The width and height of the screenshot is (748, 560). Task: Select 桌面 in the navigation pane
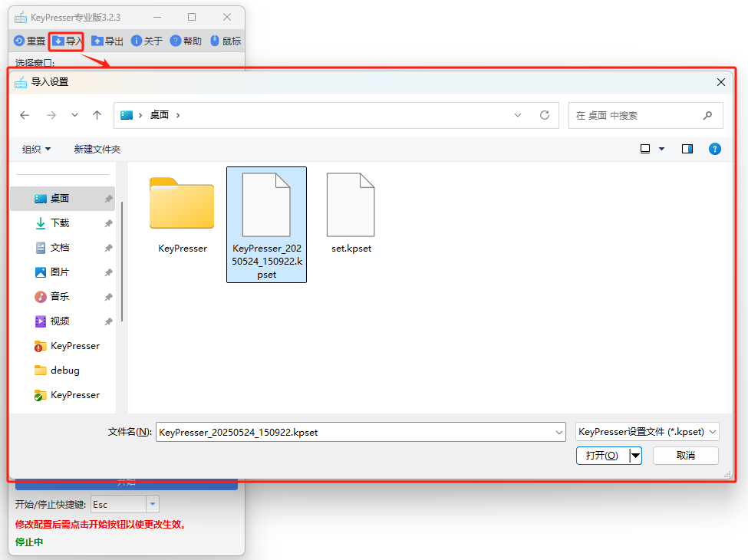(62, 199)
